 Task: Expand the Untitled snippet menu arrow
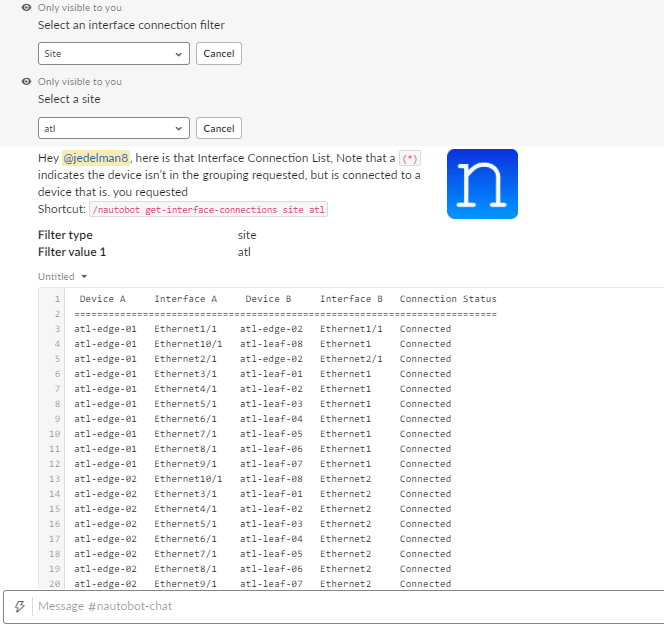click(x=84, y=277)
